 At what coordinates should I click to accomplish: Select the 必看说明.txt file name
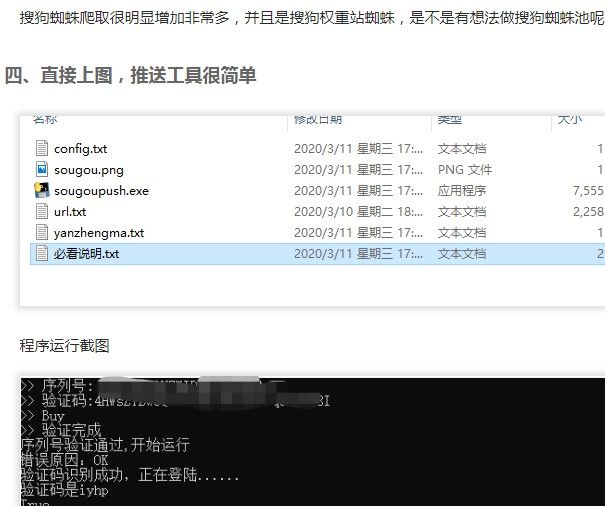pyautogui.click(x=86, y=254)
